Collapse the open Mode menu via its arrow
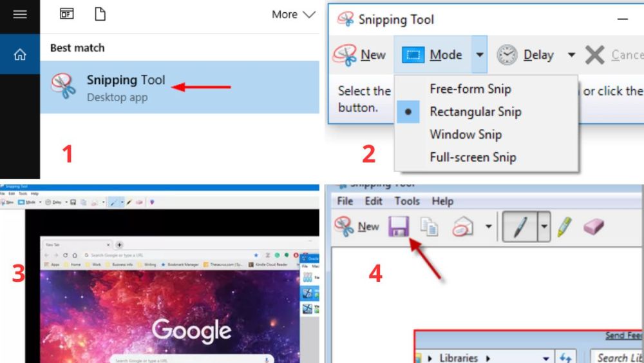644x363 pixels. (x=479, y=55)
